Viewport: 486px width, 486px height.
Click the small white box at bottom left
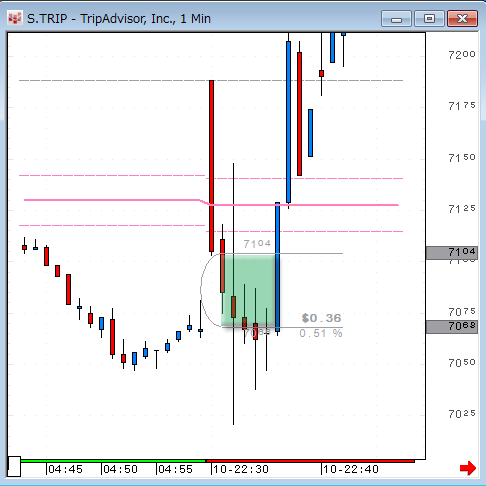tap(14, 466)
